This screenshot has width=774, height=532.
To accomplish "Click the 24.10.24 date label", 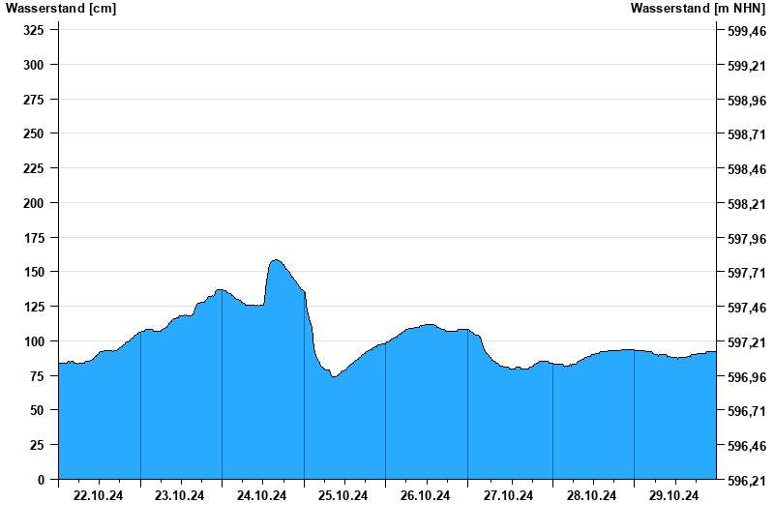I will tap(261, 496).
